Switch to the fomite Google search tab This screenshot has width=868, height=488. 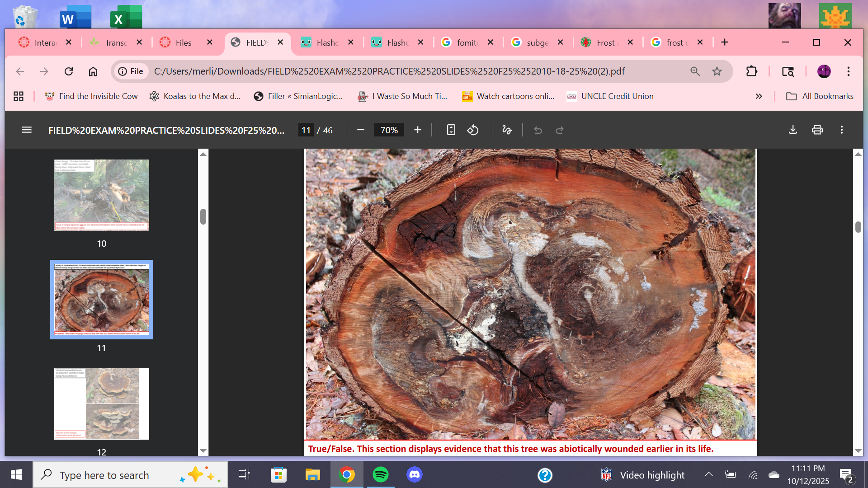tap(467, 42)
